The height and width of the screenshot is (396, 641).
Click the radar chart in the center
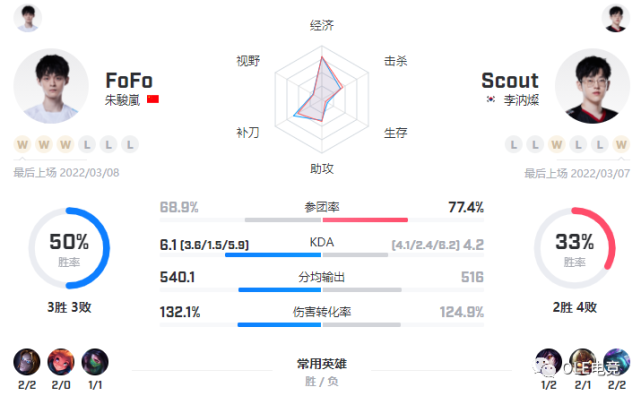(322, 99)
